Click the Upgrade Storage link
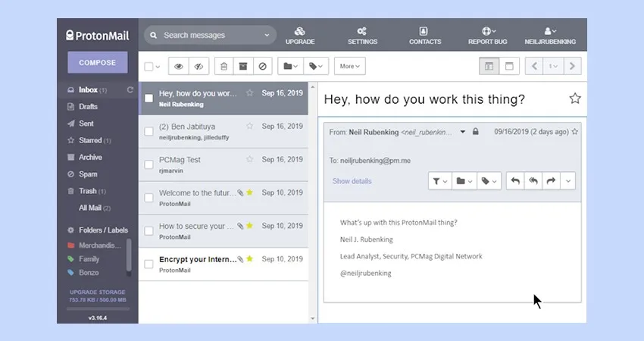Screen dimensions: 644x341 pyautogui.click(x=97, y=292)
